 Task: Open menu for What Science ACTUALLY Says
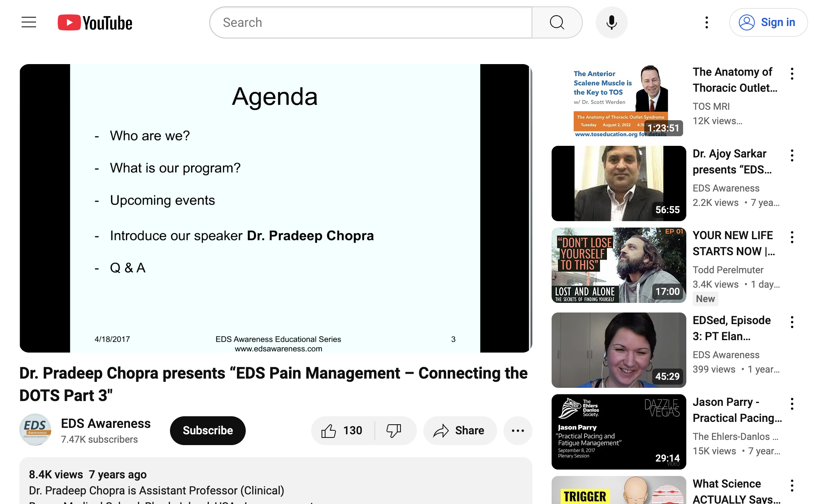pyautogui.click(x=792, y=486)
